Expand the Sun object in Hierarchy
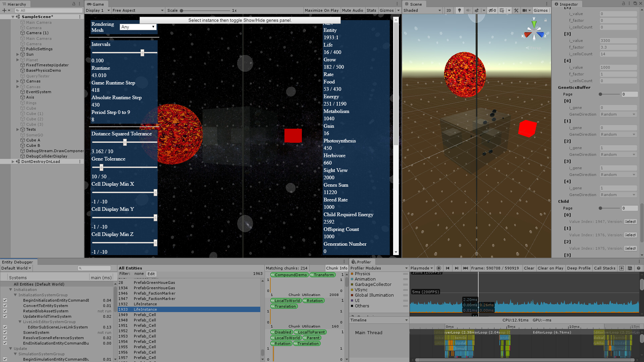 18,54
